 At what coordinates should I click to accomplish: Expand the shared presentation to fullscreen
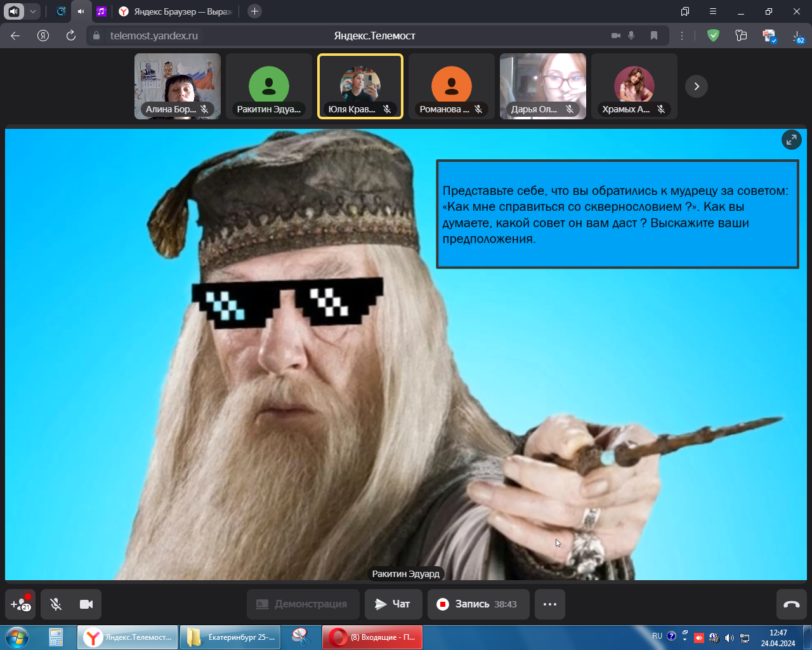792,140
